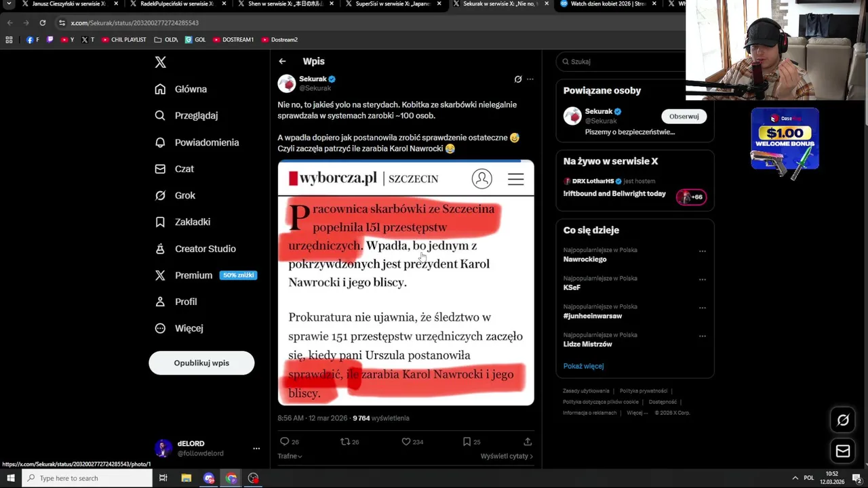This screenshot has height=488, width=868.
Task: Open #junheeinwarsaw trend
Action: click(592, 316)
